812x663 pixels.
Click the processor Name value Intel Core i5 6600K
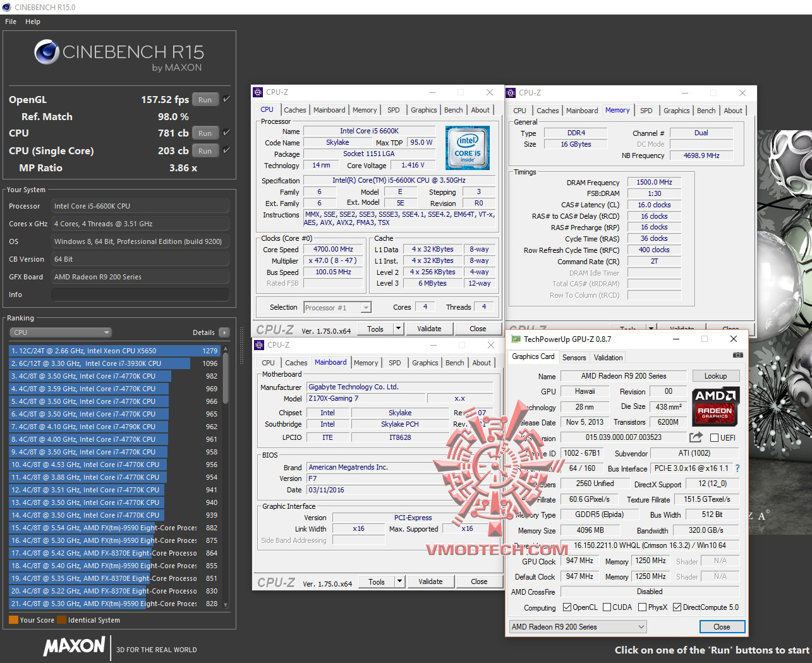tap(369, 131)
